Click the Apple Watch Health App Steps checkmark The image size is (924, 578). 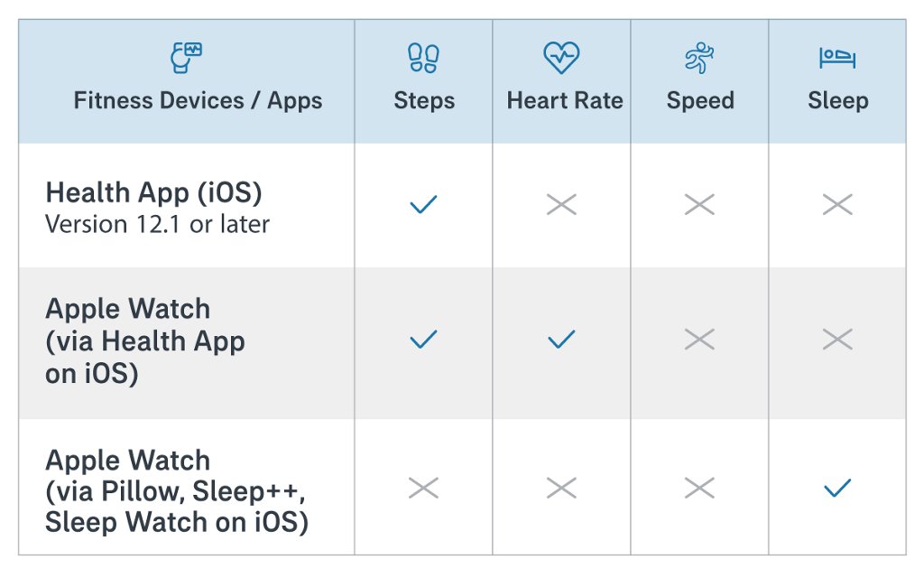[423, 340]
